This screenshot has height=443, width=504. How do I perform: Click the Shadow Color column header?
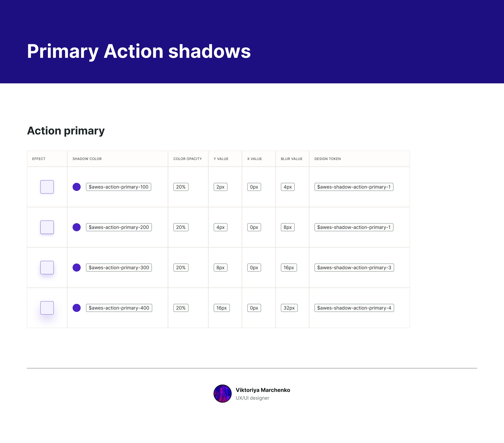pyautogui.click(x=87, y=159)
